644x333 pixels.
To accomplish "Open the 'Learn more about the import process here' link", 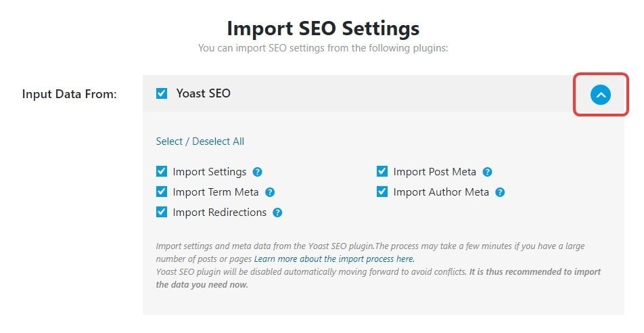I will pos(334,259).
